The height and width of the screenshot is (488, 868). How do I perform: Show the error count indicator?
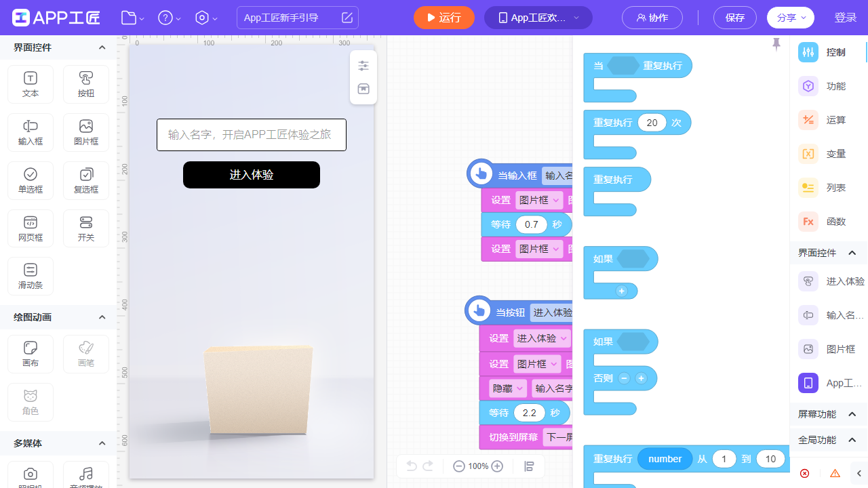pos(804,473)
